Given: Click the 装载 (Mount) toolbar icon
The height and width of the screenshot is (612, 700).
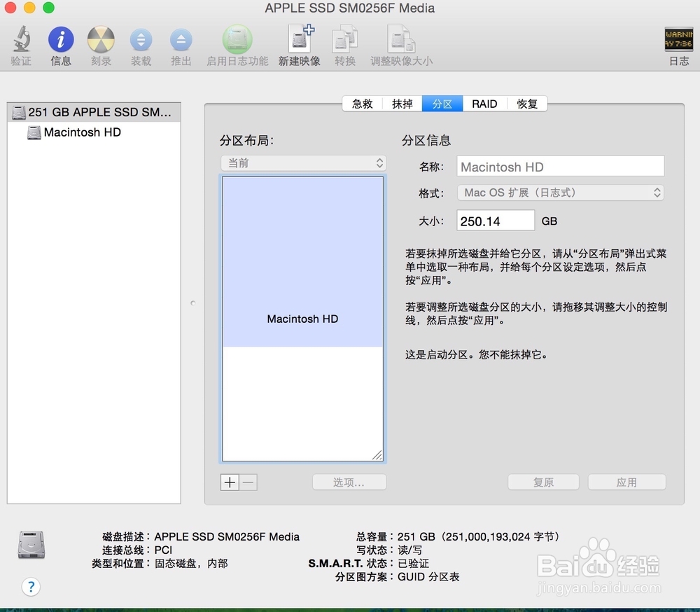Looking at the screenshot, I should 141,43.
